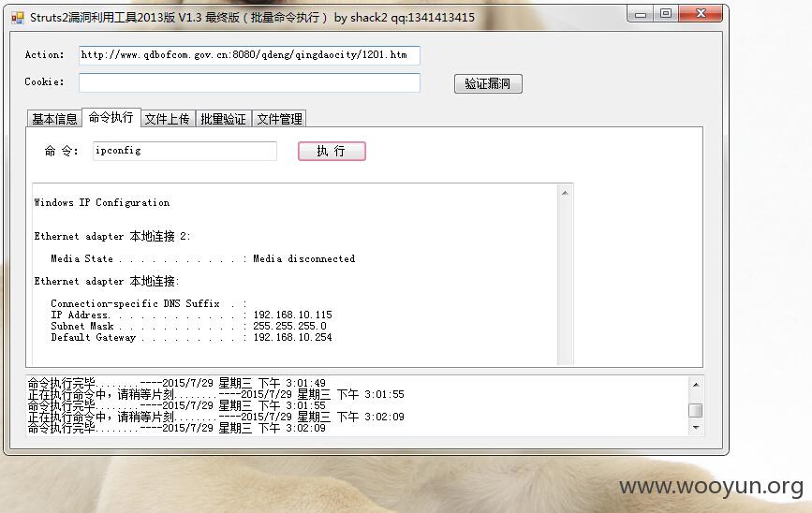812x513 pixels.
Task: Open the 文件上传 tab
Action: [167, 119]
